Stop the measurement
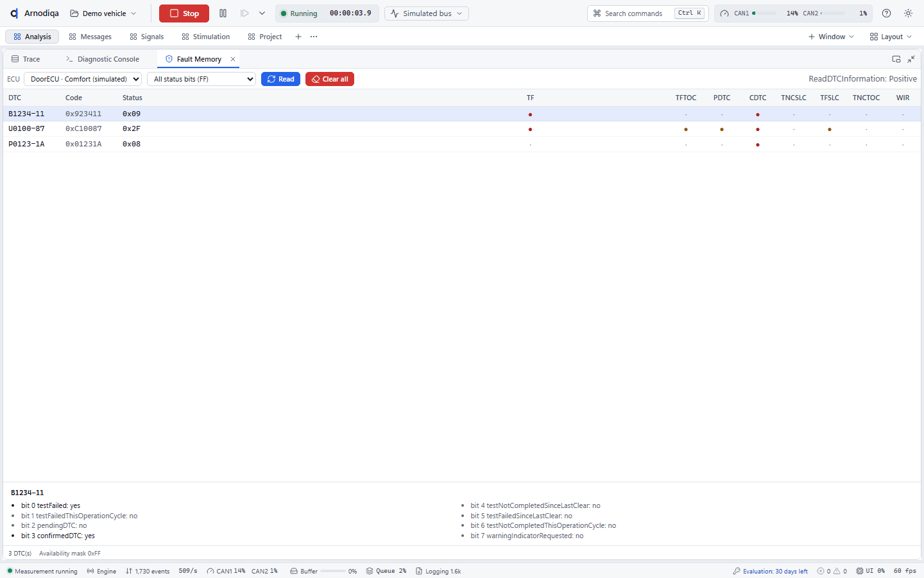The height and width of the screenshot is (578, 924). click(x=184, y=13)
